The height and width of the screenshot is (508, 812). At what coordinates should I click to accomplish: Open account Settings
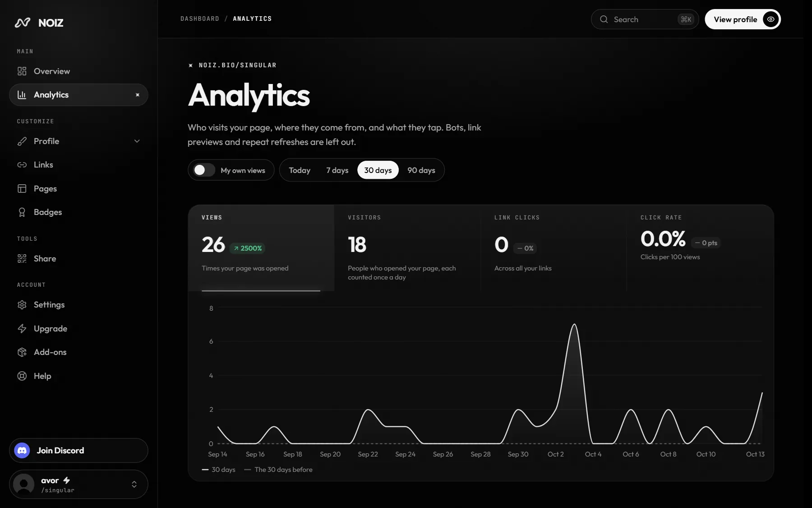click(78, 305)
